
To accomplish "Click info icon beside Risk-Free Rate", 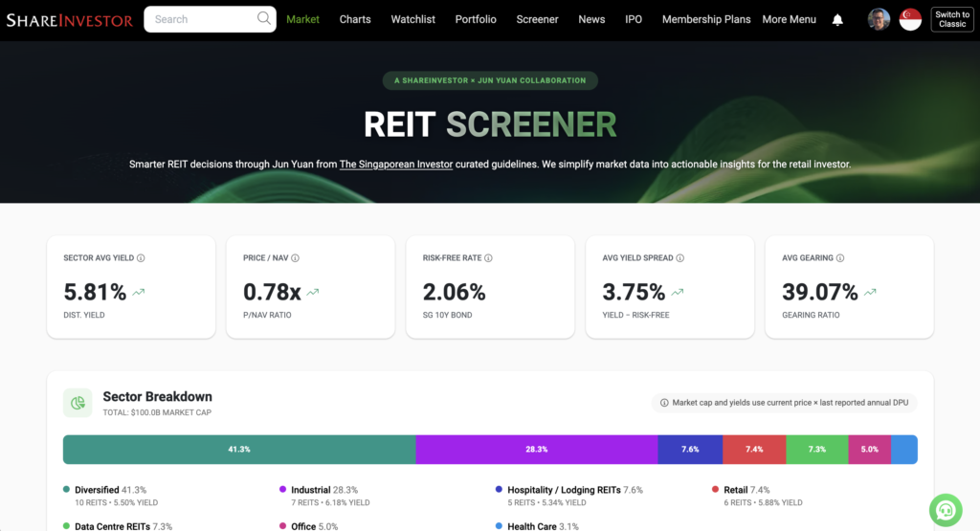I will 488,258.
